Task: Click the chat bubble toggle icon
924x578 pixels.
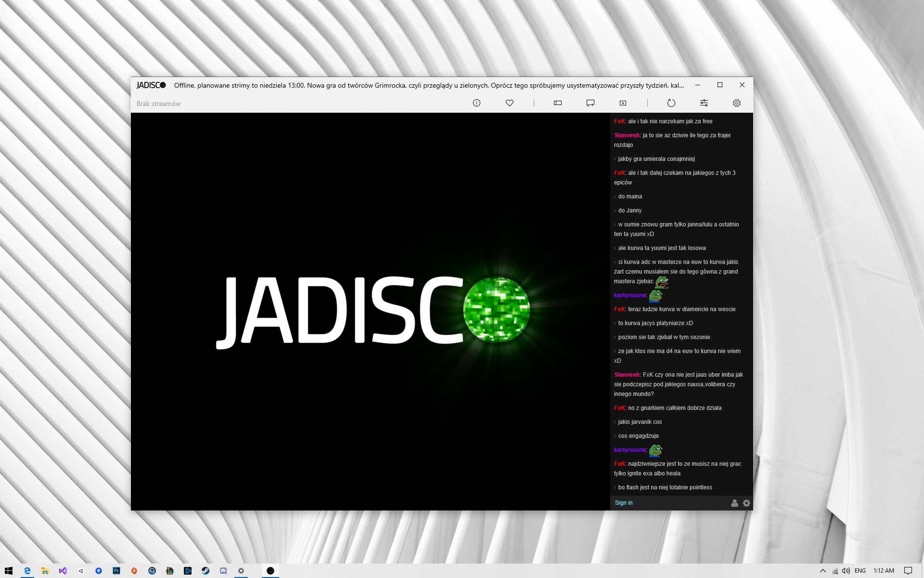Action: pos(590,103)
